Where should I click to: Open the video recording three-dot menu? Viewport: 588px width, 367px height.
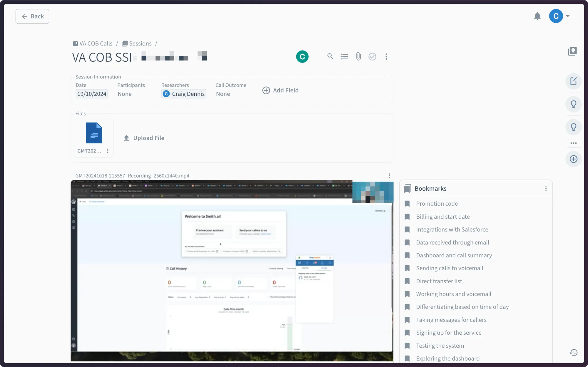pyautogui.click(x=390, y=176)
